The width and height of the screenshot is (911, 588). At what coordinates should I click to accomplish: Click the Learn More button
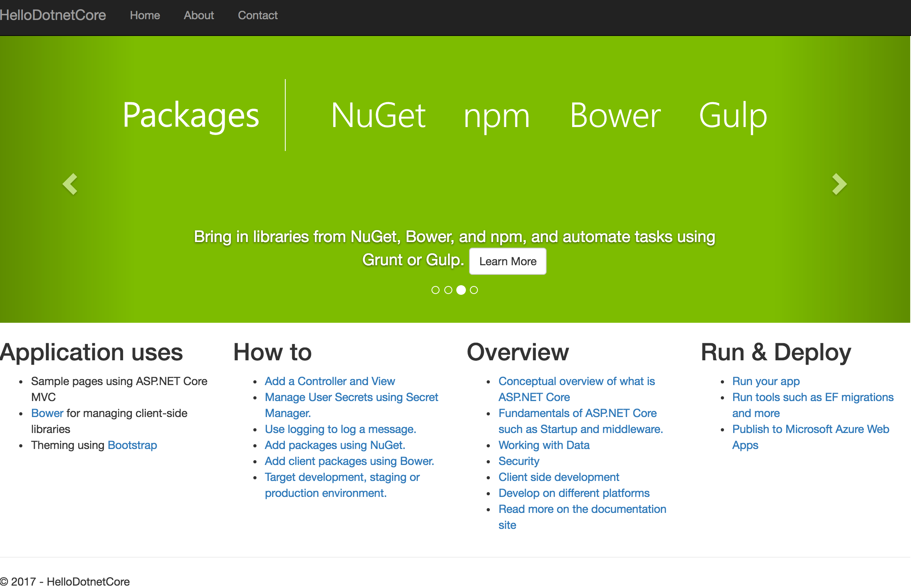508,261
